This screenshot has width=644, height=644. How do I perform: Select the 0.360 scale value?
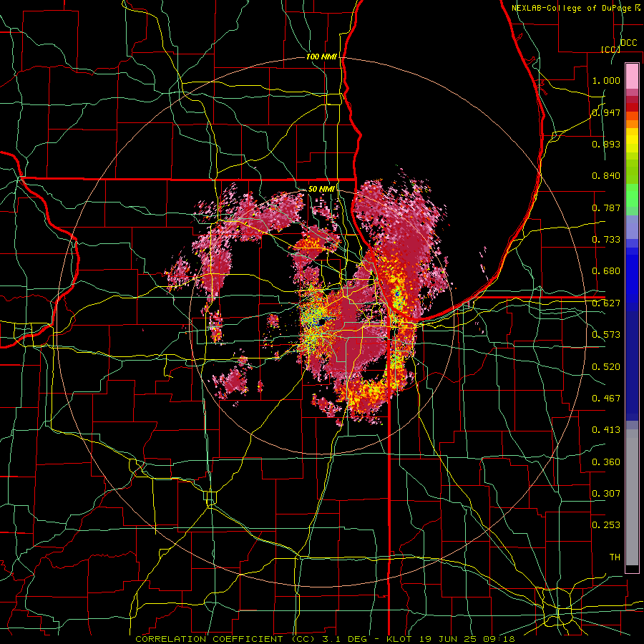point(606,462)
